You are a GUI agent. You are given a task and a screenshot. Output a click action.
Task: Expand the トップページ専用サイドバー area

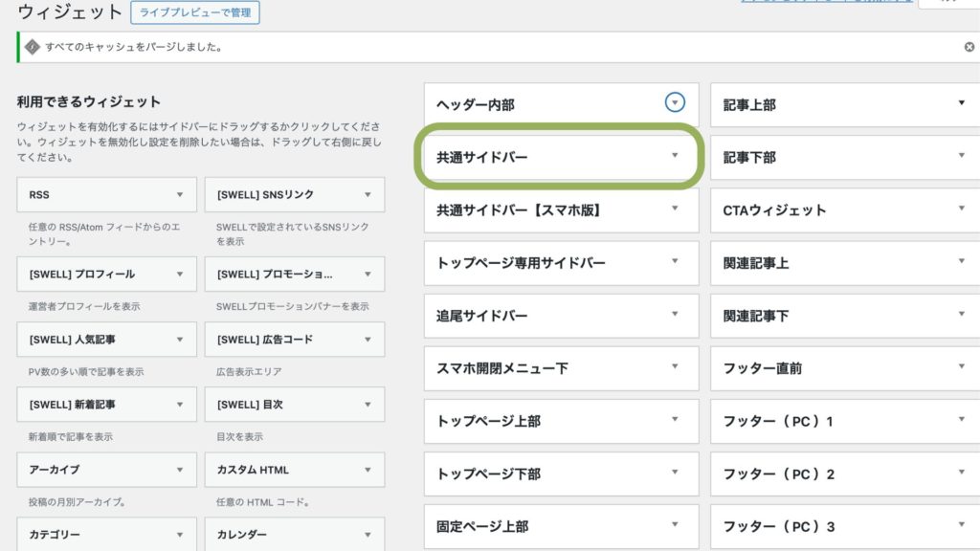tap(674, 263)
